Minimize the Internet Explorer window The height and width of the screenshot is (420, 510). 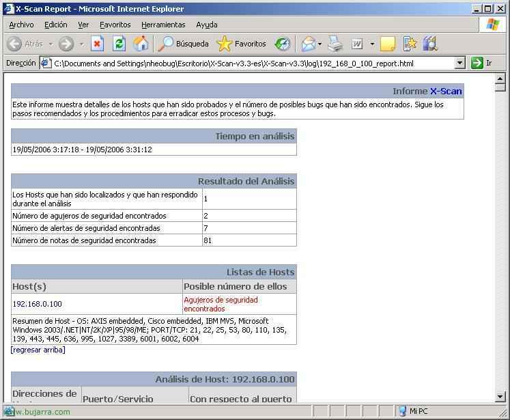[x=477, y=9]
